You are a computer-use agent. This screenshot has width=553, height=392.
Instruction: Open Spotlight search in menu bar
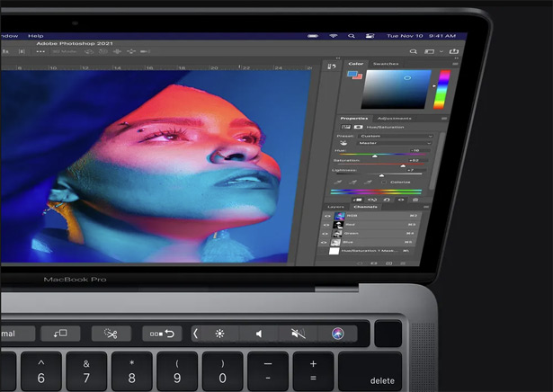pyautogui.click(x=352, y=36)
